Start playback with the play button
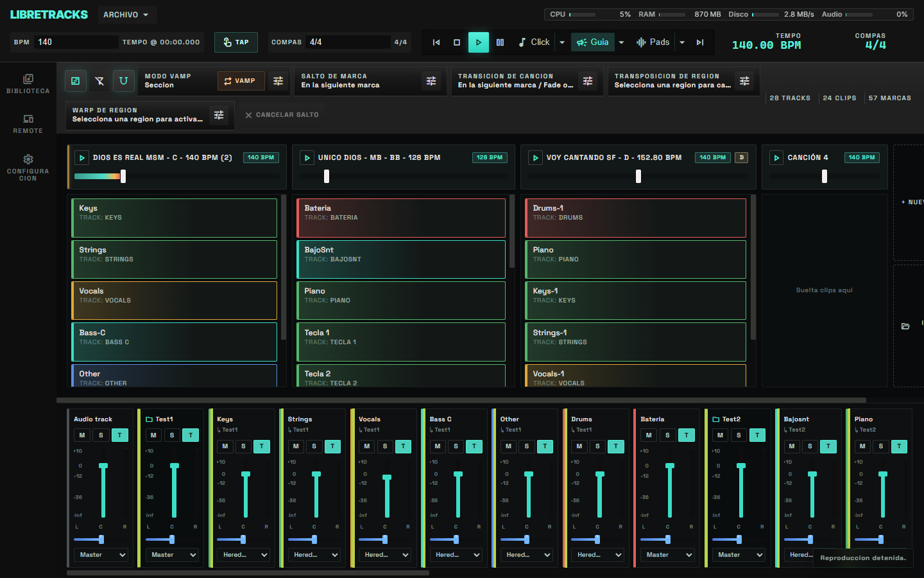 [x=478, y=42]
